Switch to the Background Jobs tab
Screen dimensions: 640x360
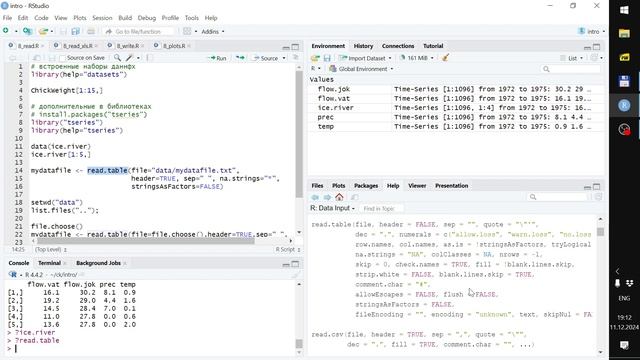click(x=98, y=263)
